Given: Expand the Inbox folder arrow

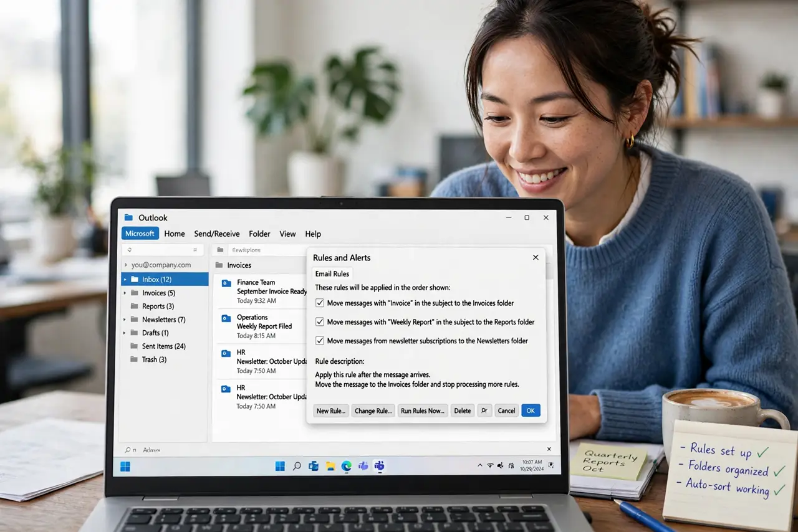Looking at the screenshot, I should pyautogui.click(x=125, y=279).
